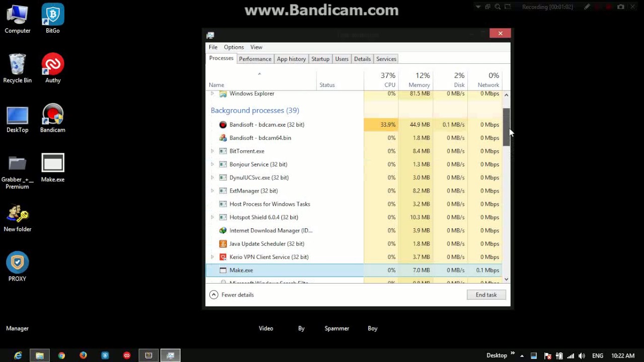Screen dimensions: 644x362
Task: Sort by the Disk column header
Action: tap(450, 80)
